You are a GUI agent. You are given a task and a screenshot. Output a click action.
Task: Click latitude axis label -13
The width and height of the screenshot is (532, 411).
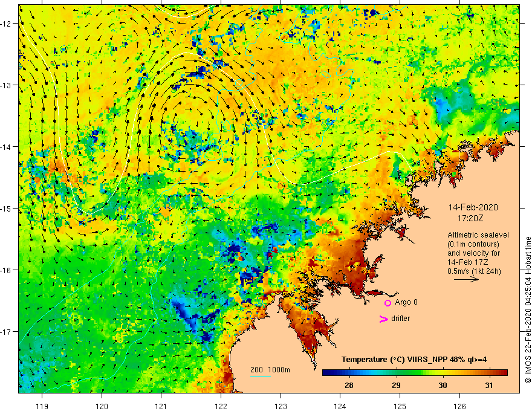tap(6, 85)
